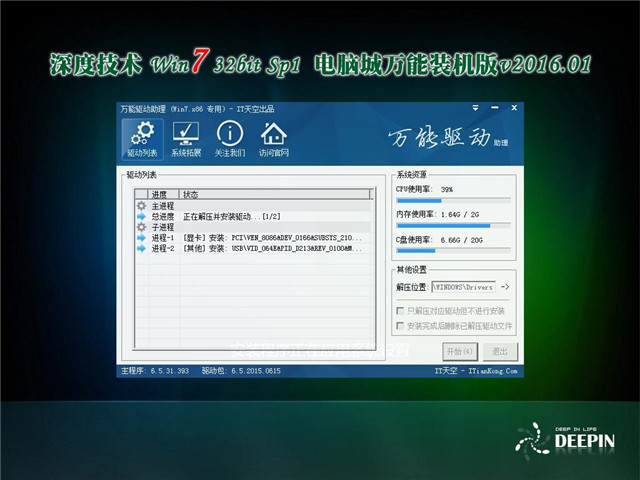Click the 状态 column header
This screenshot has width=640, height=480.
coord(275,194)
